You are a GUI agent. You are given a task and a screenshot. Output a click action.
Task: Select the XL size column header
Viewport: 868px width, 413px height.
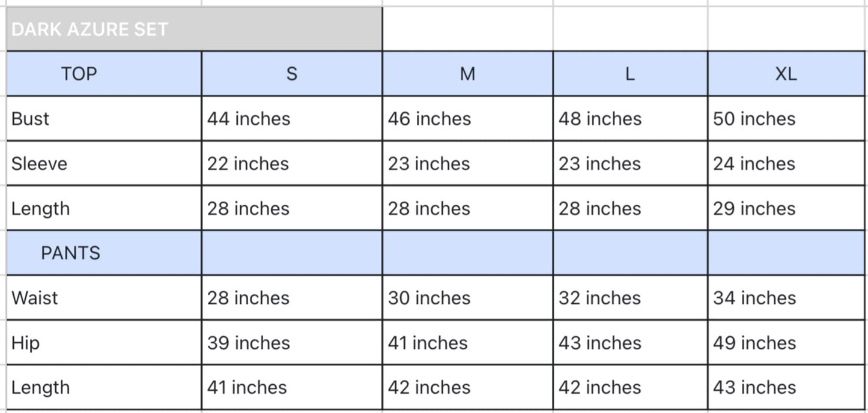[786, 74]
